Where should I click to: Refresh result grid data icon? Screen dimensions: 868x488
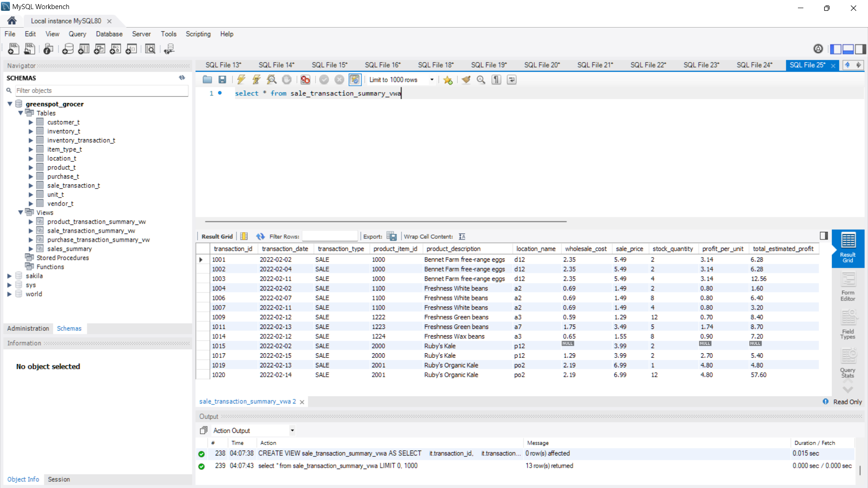[x=260, y=236]
